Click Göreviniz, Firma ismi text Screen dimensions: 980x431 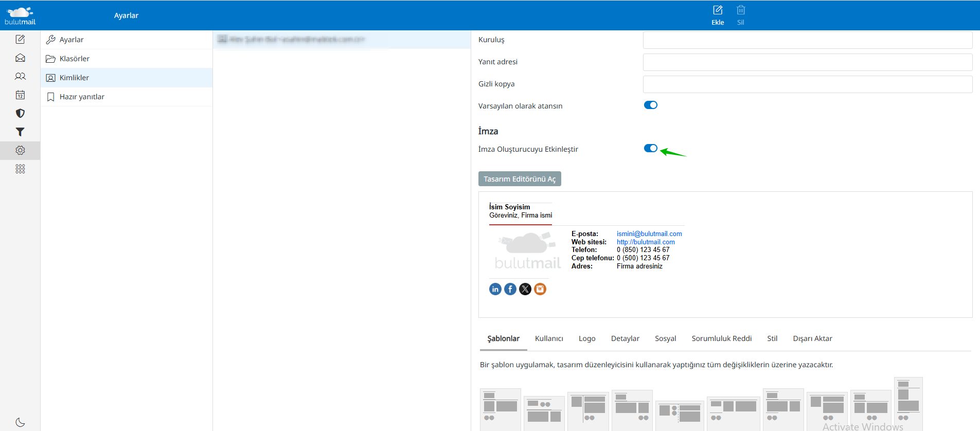pyautogui.click(x=521, y=215)
